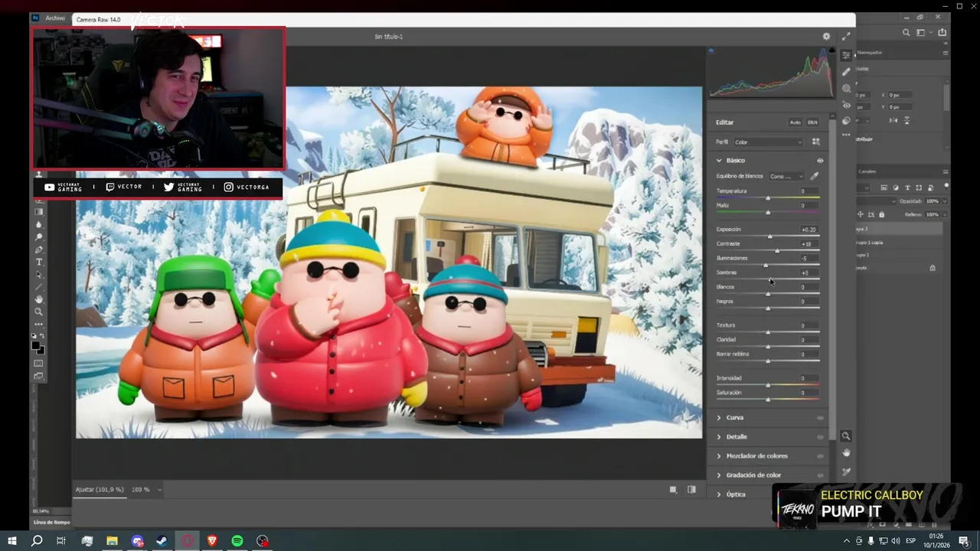Image resolution: width=980 pixels, height=551 pixels.
Task: Toggle Curva panel visibility eye
Action: pos(820,418)
